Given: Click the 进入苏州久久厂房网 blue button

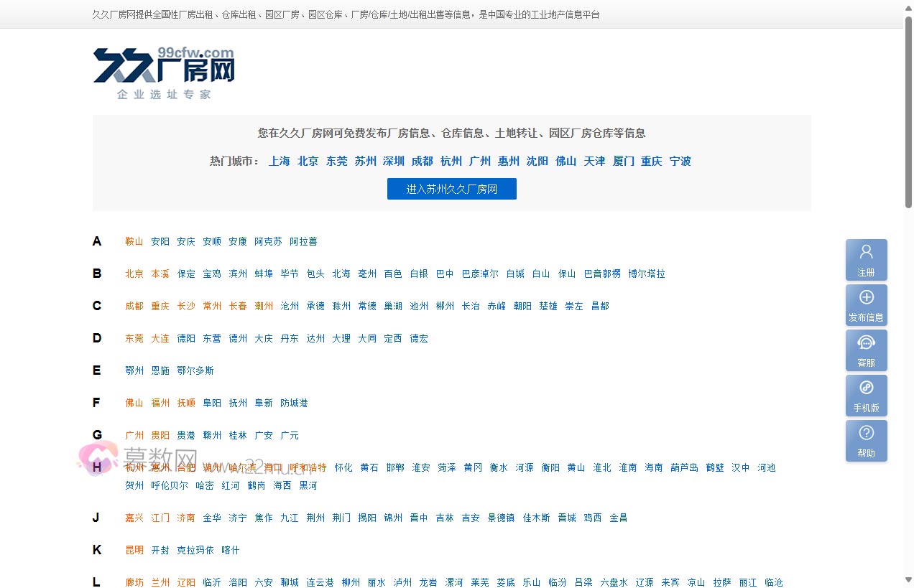Looking at the screenshot, I should coord(451,189).
